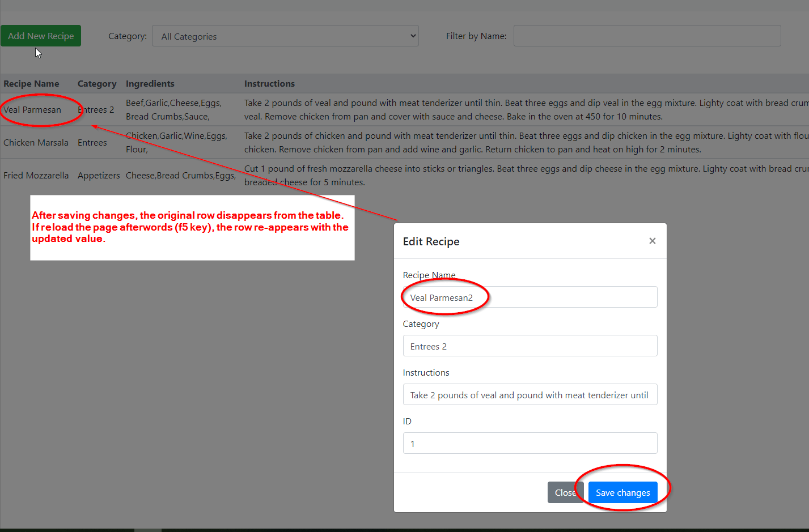Click the Filter by Name text box

647,36
